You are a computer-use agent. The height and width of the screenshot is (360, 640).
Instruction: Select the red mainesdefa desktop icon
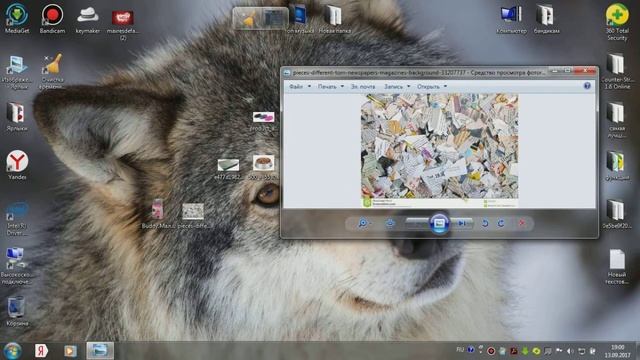(123, 24)
